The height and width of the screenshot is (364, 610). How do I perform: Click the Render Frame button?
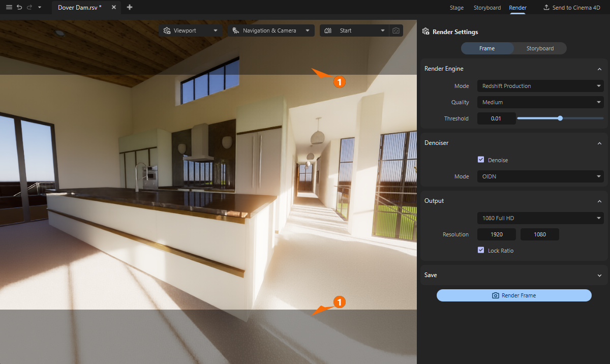tap(514, 295)
